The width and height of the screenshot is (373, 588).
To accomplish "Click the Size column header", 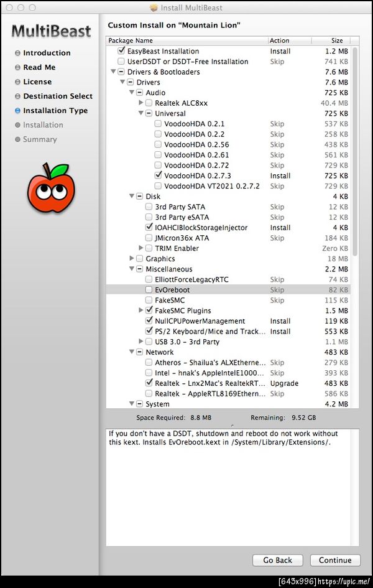I will [x=332, y=40].
